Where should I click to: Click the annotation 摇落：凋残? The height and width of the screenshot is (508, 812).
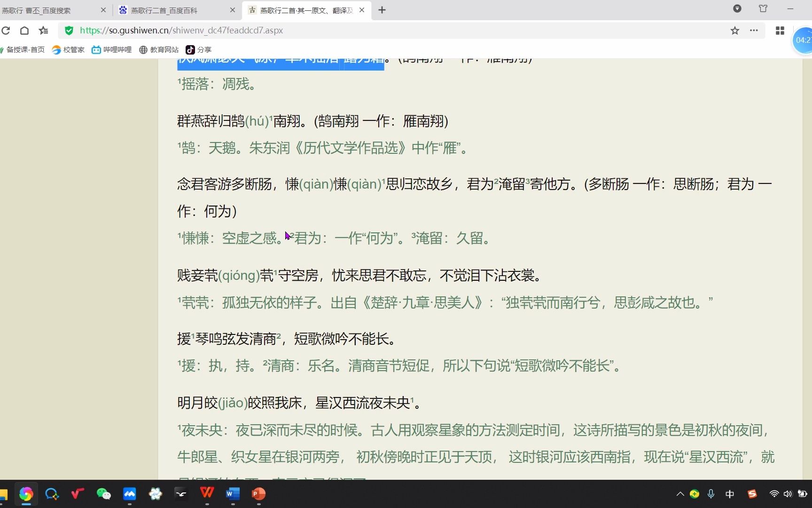click(x=217, y=84)
